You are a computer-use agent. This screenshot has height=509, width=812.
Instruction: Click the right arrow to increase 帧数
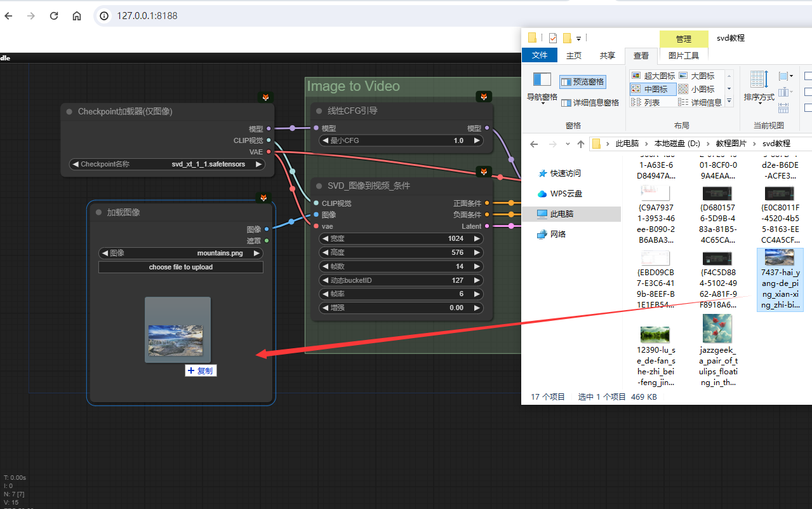click(x=476, y=266)
